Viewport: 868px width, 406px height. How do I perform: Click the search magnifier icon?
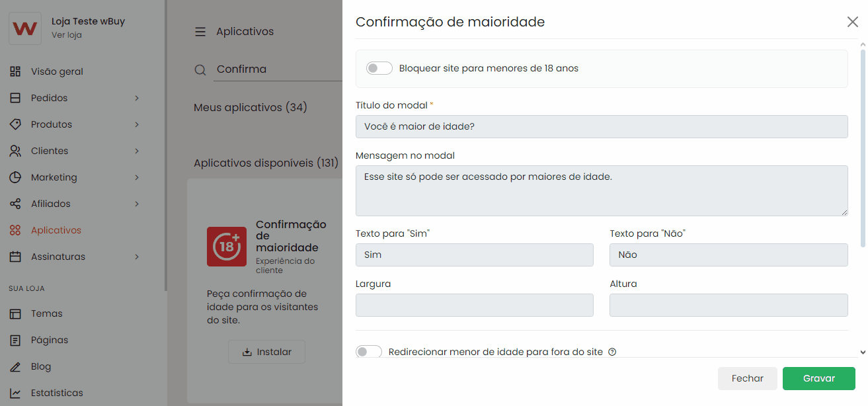[200, 69]
